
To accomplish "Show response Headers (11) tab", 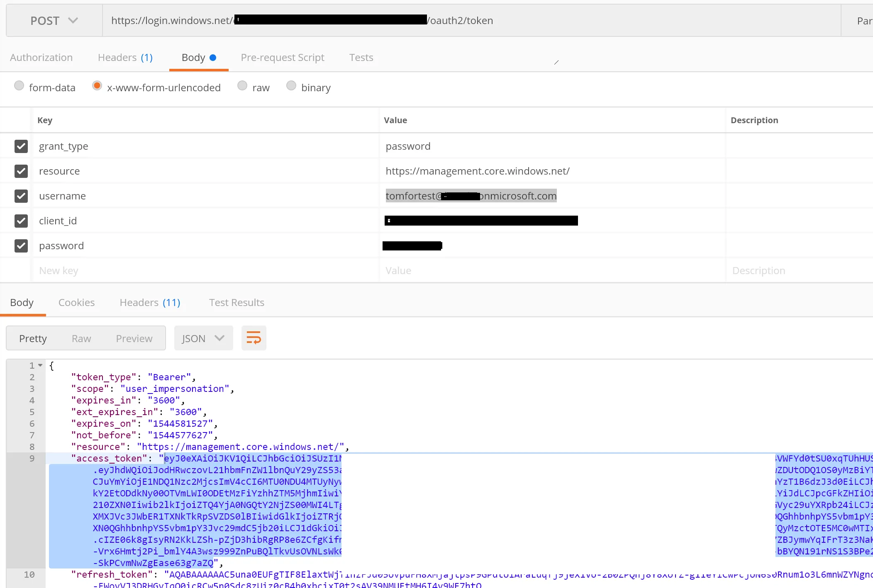I will pyautogui.click(x=150, y=302).
